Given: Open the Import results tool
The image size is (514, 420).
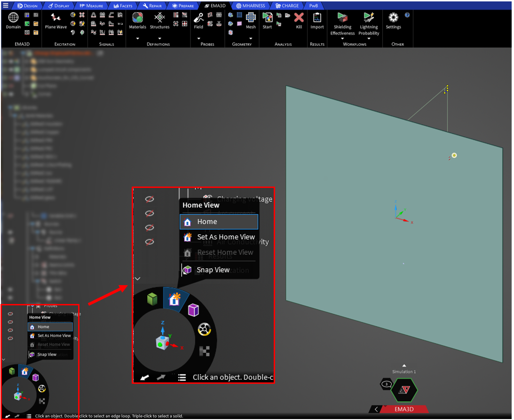Looking at the screenshot, I should 317,18.
